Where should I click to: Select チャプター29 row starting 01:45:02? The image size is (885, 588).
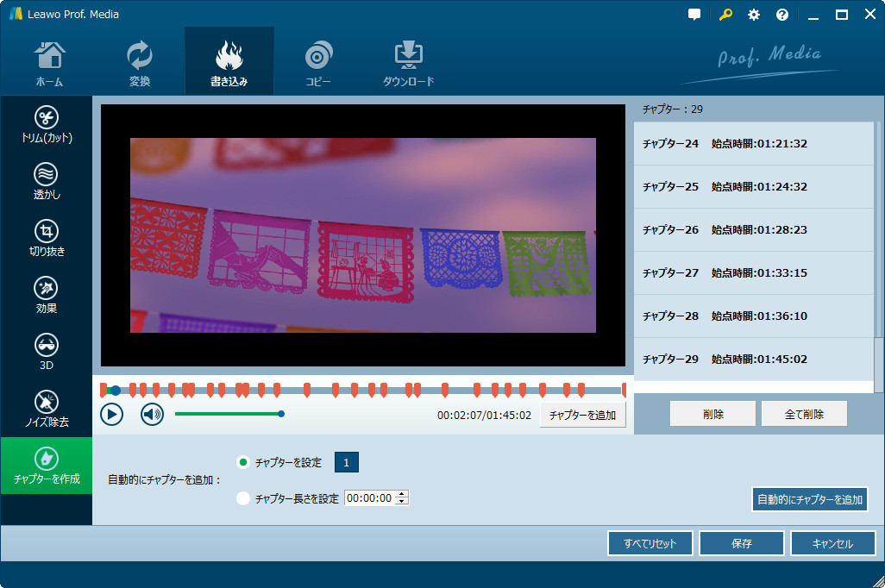754,360
